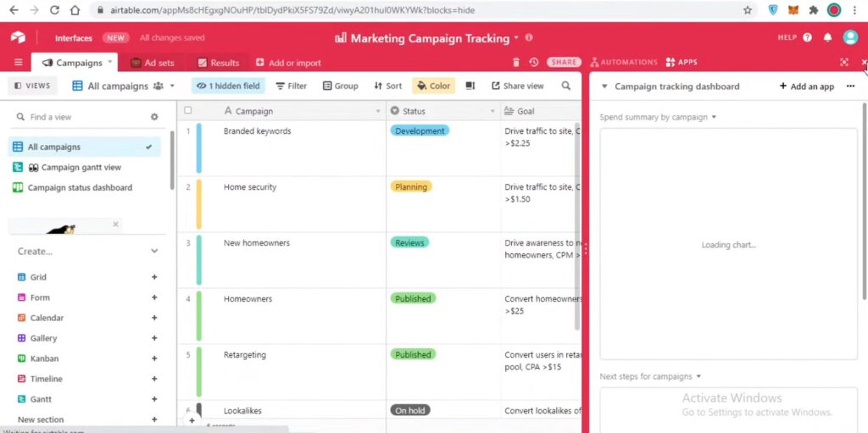Click Add an app button
Viewport: 868px width, 433px height.
806,86
